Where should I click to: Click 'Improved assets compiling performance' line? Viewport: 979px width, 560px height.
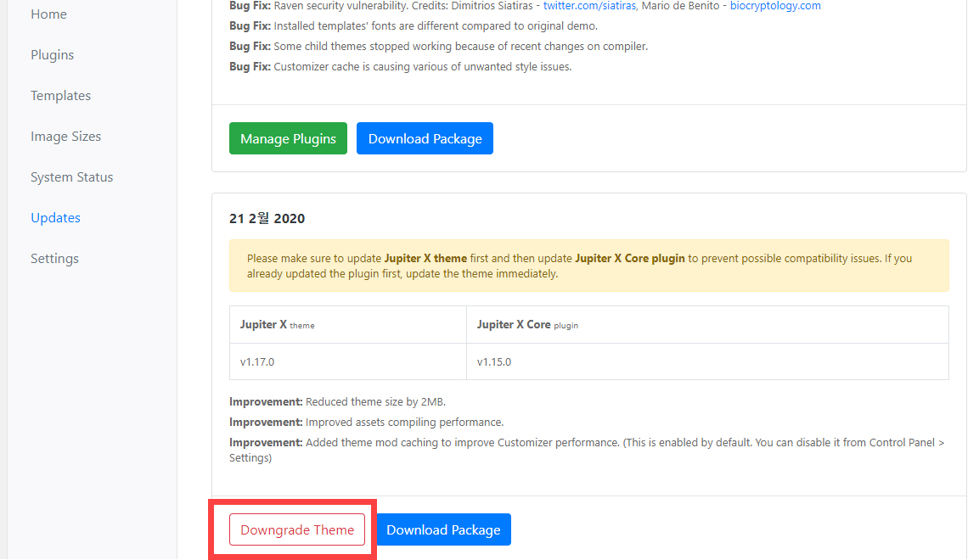[366, 423]
